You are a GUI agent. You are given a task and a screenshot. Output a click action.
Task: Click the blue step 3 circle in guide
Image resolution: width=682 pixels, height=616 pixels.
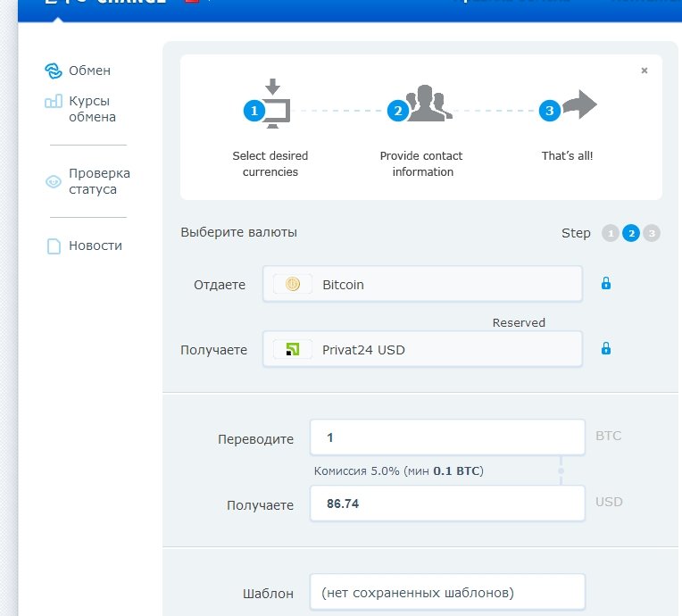pos(550,111)
